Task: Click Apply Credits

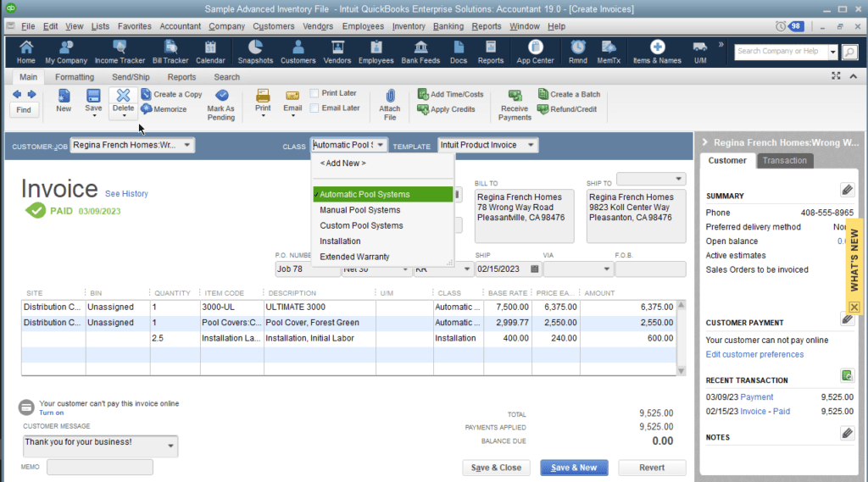Action: tap(446, 109)
